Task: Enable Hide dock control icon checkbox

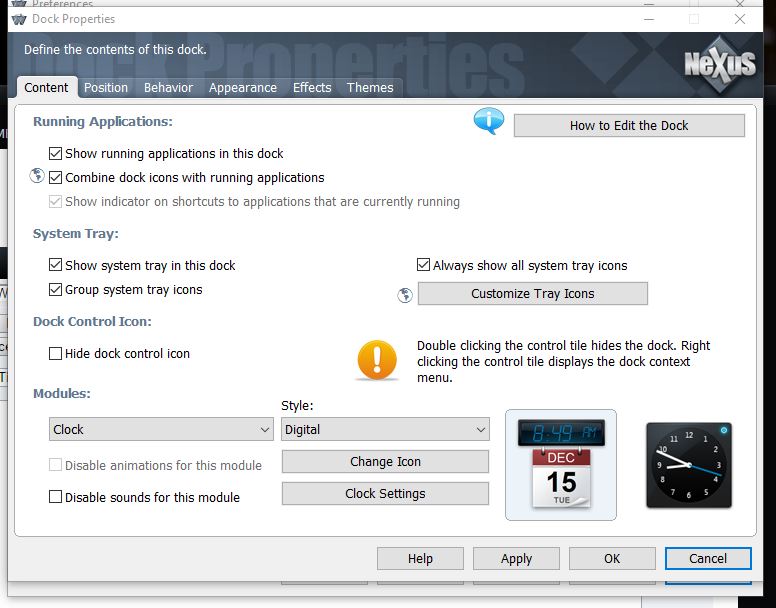Action: pos(56,354)
